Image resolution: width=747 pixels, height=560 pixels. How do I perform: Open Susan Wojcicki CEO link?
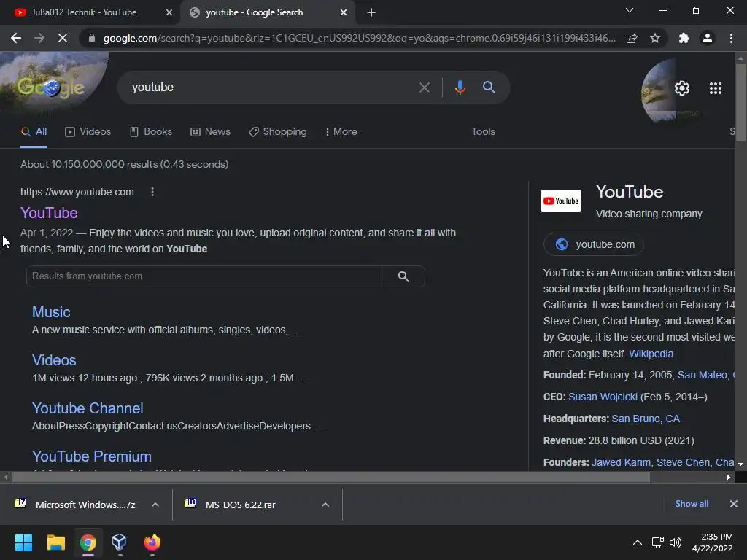pos(603,397)
